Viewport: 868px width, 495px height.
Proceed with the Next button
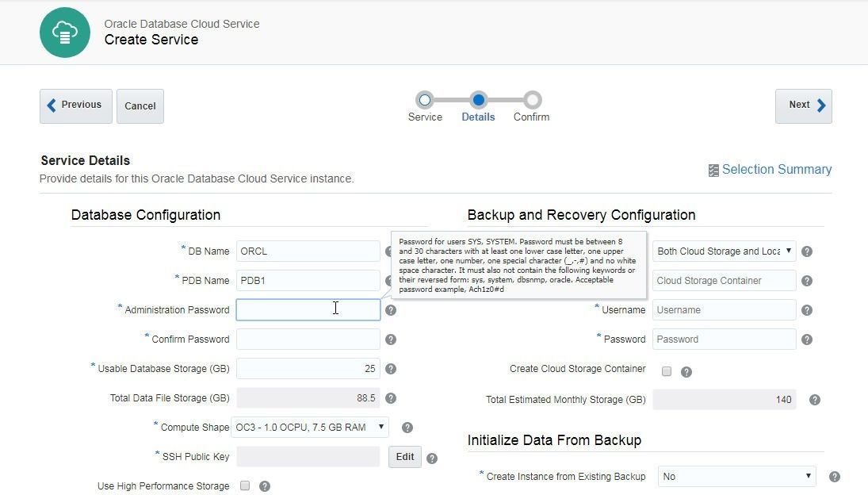coord(803,106)
